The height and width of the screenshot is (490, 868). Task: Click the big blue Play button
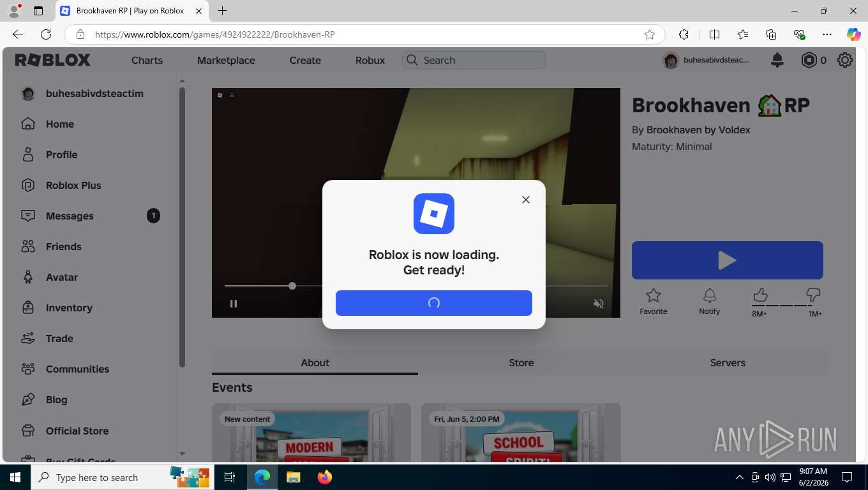coord(728,260)
